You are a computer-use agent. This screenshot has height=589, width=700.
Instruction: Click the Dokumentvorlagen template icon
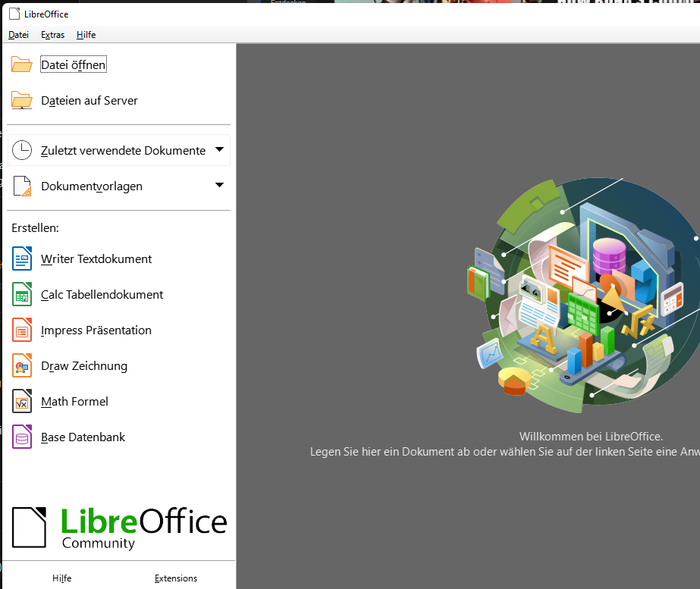(22, 185)
